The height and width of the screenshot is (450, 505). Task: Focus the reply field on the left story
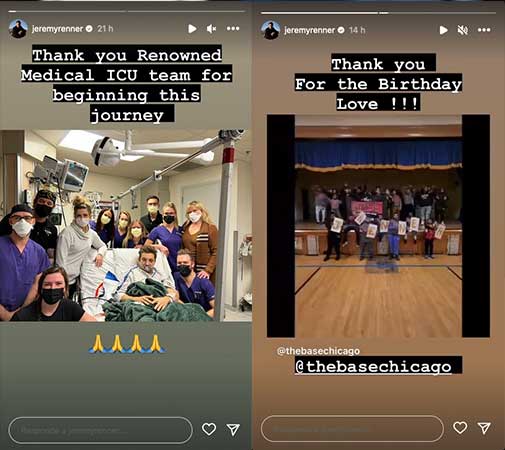point(100,430)
